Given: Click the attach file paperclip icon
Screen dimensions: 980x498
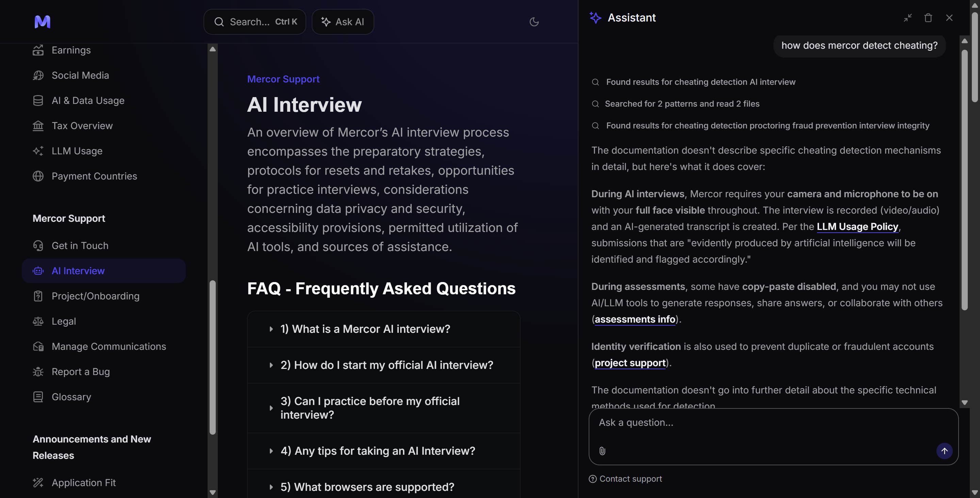Looking at the screenshot, I should 602,451.
